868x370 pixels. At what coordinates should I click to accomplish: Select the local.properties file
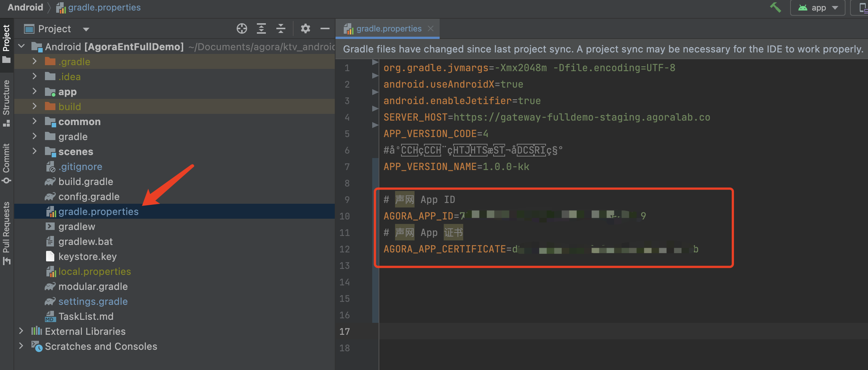(x=95, y=272)
